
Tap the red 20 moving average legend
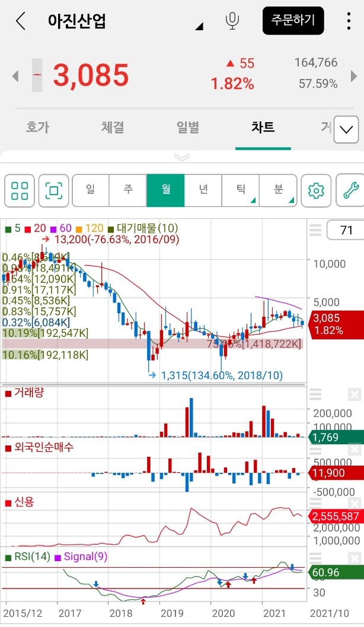pyautogui.click(x=36, y=228)
